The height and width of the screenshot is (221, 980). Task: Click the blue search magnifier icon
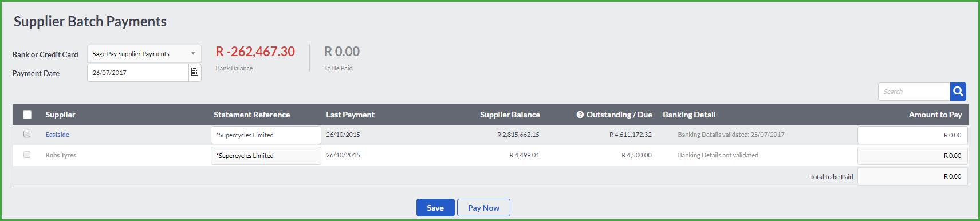pyautogui.click(x=958, y=92)
